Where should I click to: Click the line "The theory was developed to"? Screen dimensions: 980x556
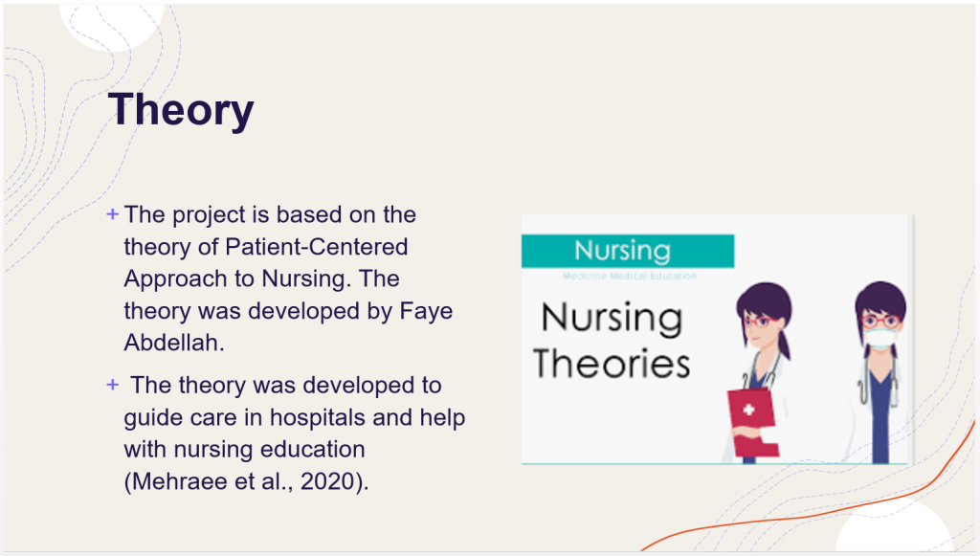(x=285, y=386)
